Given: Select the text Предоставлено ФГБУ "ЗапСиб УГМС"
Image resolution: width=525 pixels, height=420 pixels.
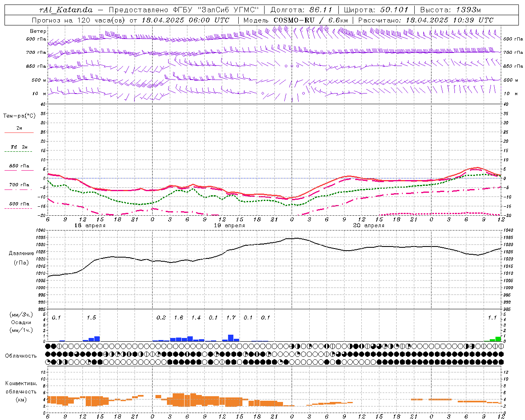Looking at the screenshot, I should (184, 10).
